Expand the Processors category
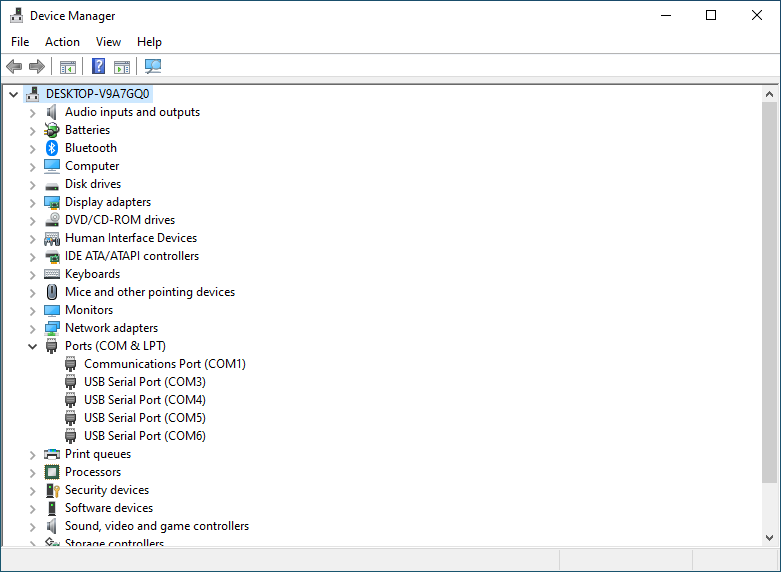This screenshot has width=781, height=572. pyautogui.click(x=32, y=472)
